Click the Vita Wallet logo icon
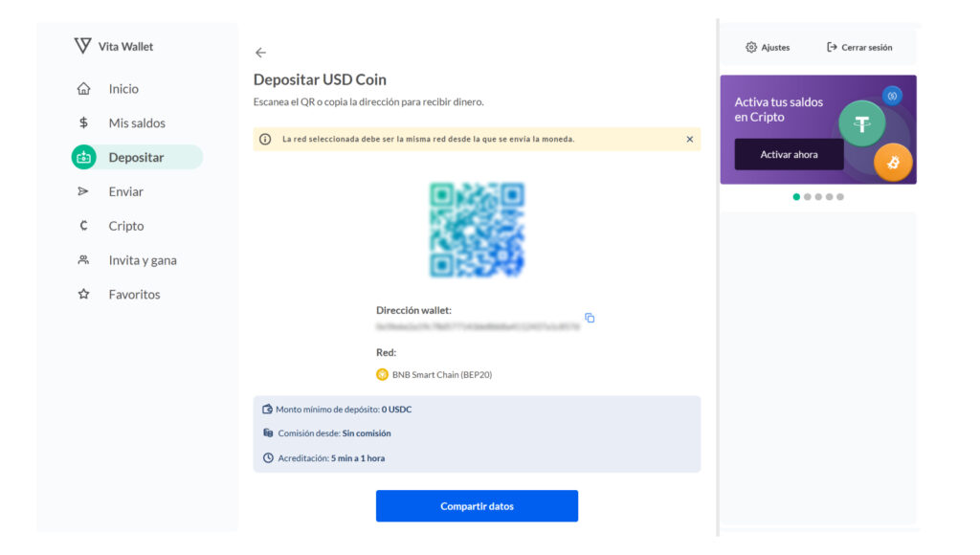Screen dimensions: 980x555 pos(82,46)
